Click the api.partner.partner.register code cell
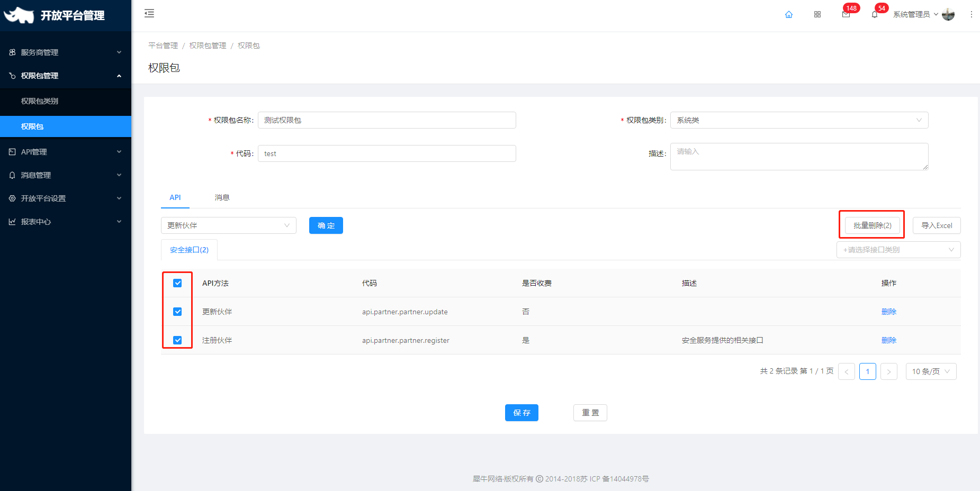 406,340
